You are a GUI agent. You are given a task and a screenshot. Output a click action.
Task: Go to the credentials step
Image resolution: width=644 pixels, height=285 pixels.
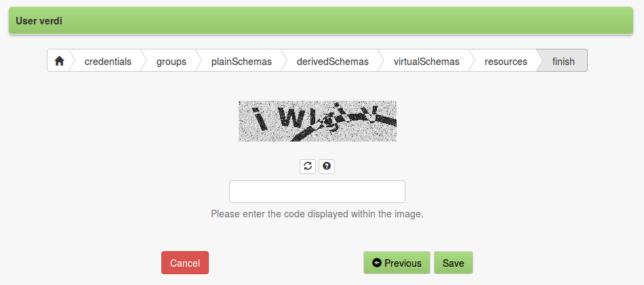coord(108,62)
